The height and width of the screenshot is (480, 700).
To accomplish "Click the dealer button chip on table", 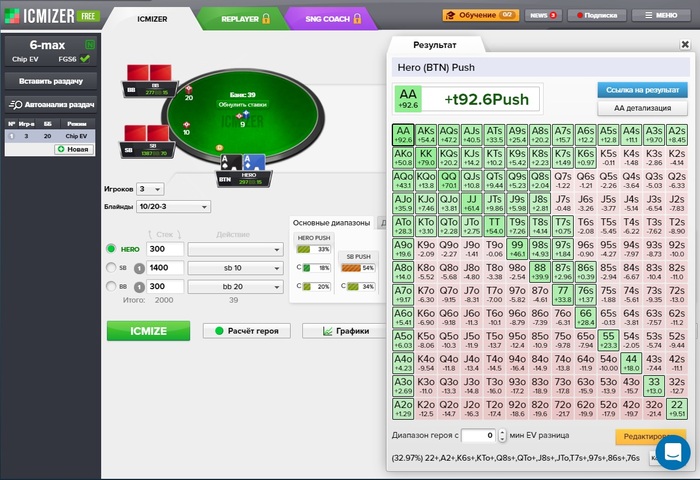I will pos(219,148).
